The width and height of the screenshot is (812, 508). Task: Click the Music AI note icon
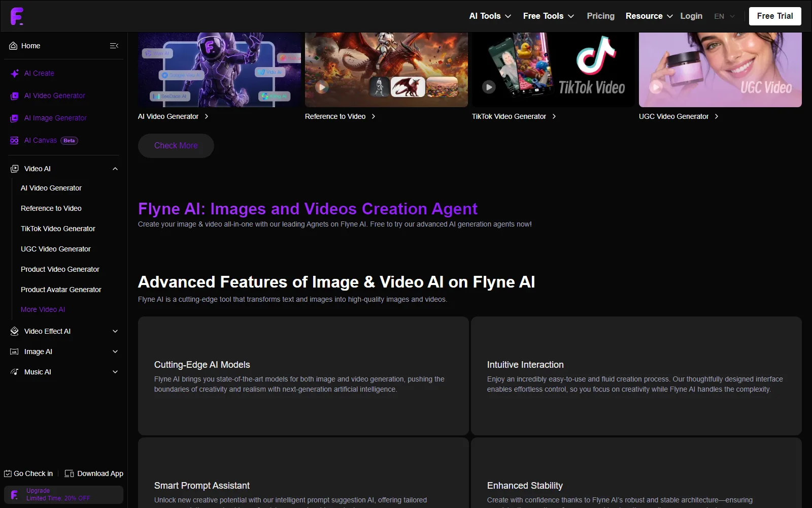click(14, 372)
